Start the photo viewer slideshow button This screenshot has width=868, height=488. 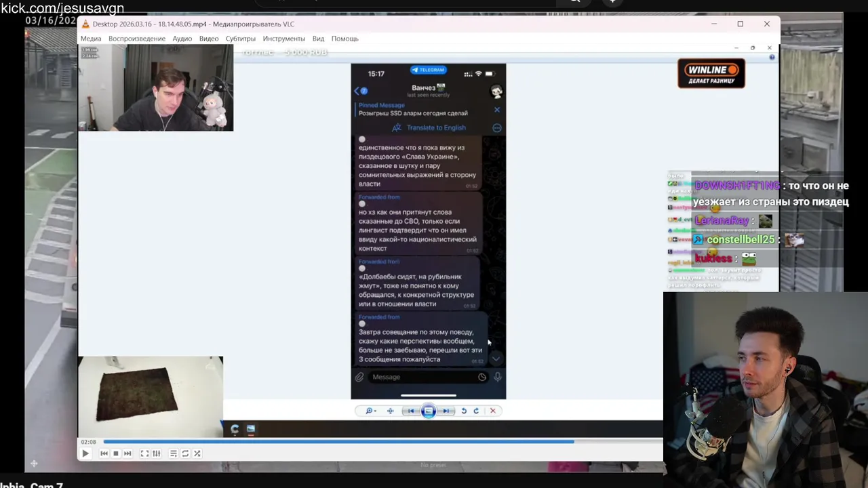point(428,411)
